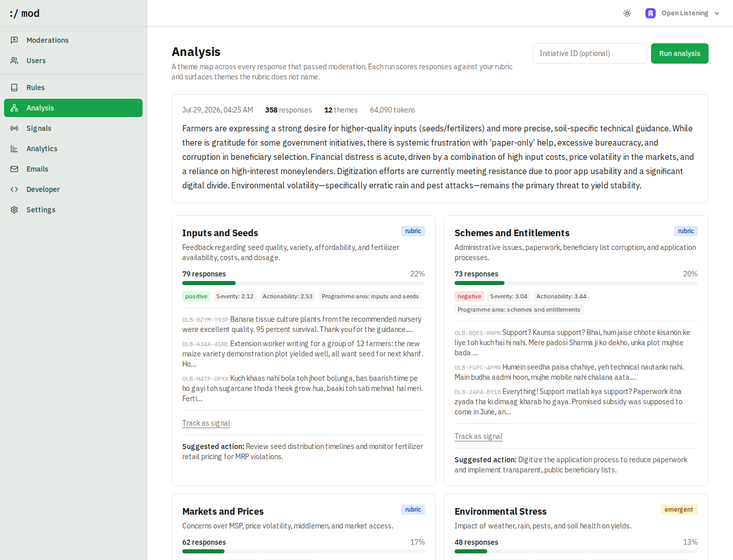Screen dimensions: 733x560
Task: Click the :/ mod logo
Action: coord(24,13)
